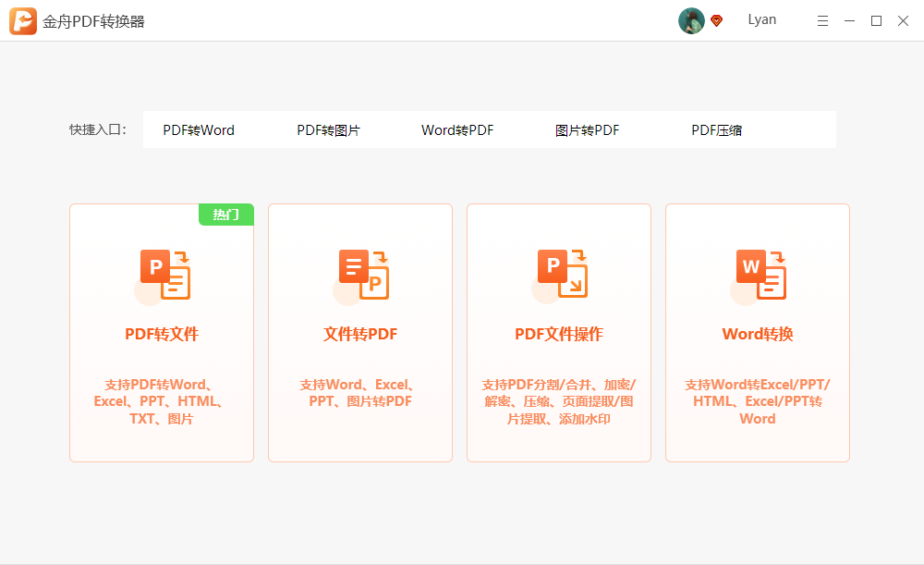Select the PDF文件操作 title text
924x565 pixels.
point(559,335)
